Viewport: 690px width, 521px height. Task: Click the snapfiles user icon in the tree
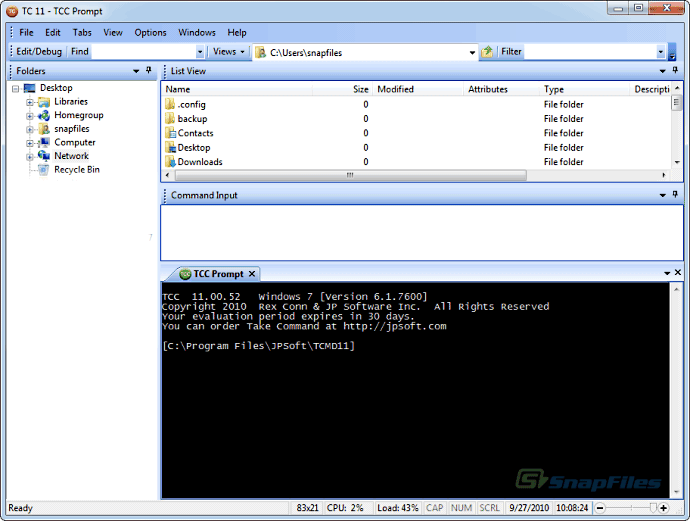44,129
